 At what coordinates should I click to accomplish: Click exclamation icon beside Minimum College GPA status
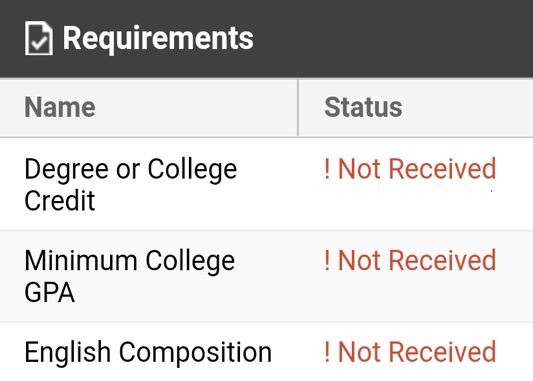point(327,260)
